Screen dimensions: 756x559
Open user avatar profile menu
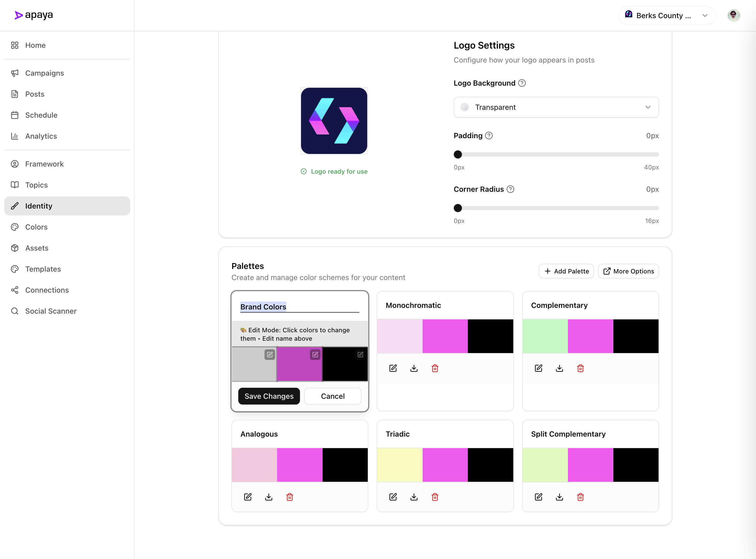point(733,15)
